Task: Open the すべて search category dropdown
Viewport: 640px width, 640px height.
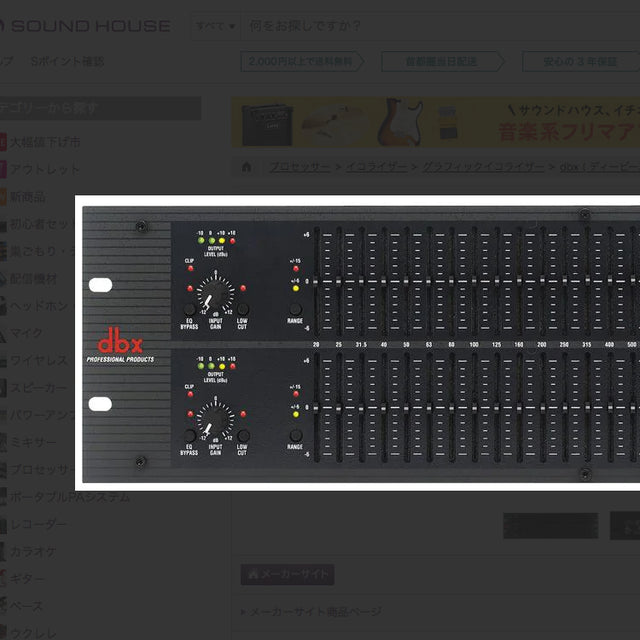Action: coord(216,26)
